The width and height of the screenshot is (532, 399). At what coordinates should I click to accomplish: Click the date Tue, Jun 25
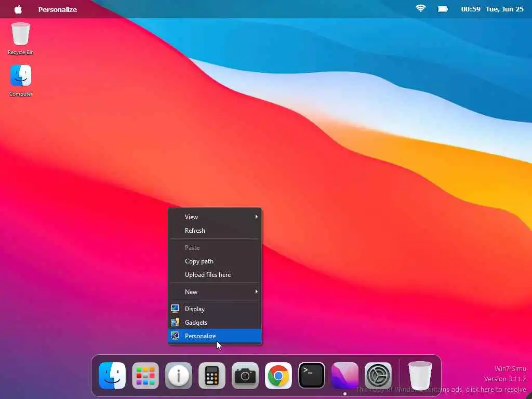tap(504, 9)
